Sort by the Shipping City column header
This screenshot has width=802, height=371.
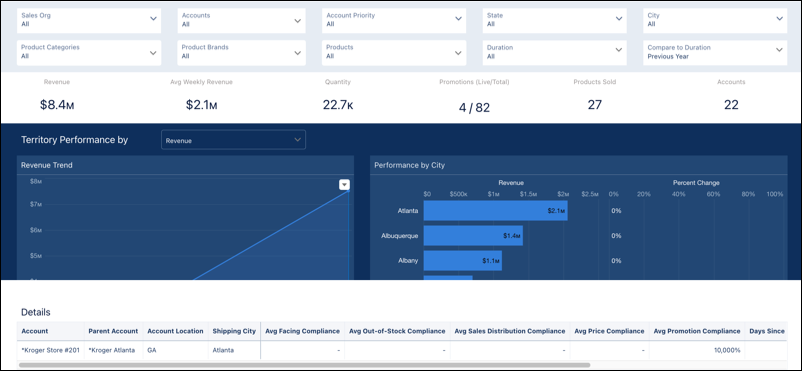tap(234, 331)
